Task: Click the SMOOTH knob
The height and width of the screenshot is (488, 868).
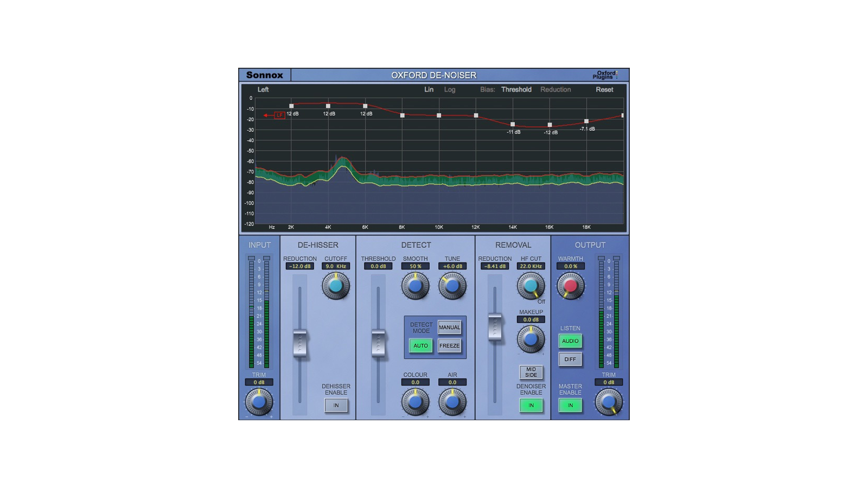Action: pyautogui.click(x=415, y=286)
